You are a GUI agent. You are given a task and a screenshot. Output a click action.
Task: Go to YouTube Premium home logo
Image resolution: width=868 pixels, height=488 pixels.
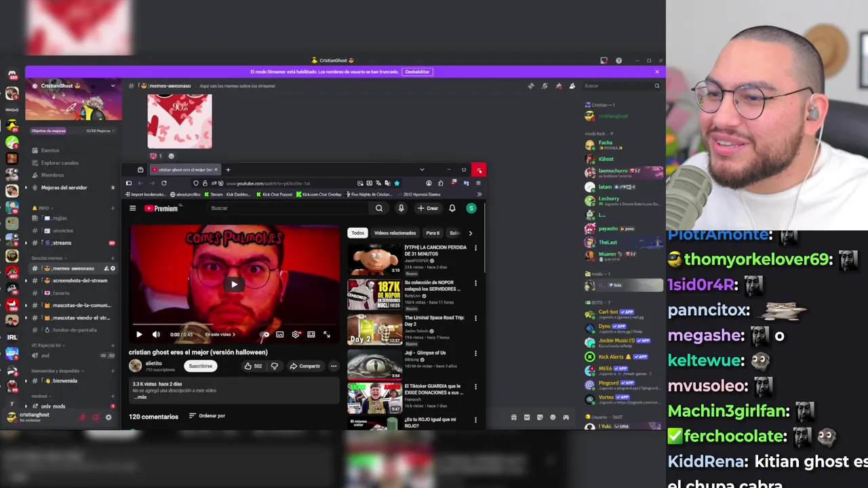click(x=161, y=209)
